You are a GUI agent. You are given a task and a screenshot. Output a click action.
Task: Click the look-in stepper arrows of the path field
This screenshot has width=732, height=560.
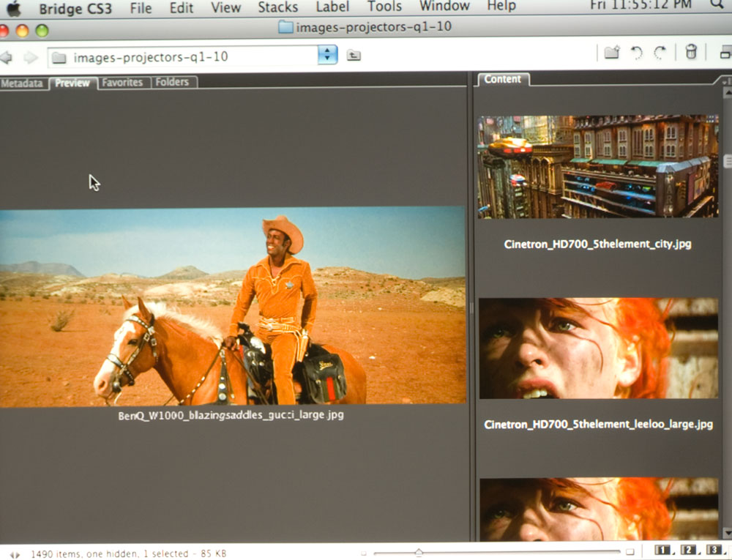[327, 55]
